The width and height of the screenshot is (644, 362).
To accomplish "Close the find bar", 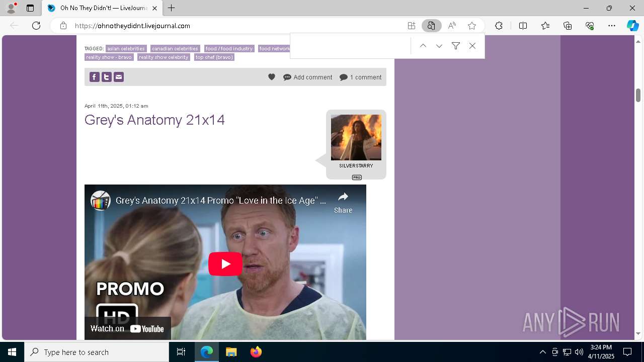I will pyautogui.click(x=472, y=46).
